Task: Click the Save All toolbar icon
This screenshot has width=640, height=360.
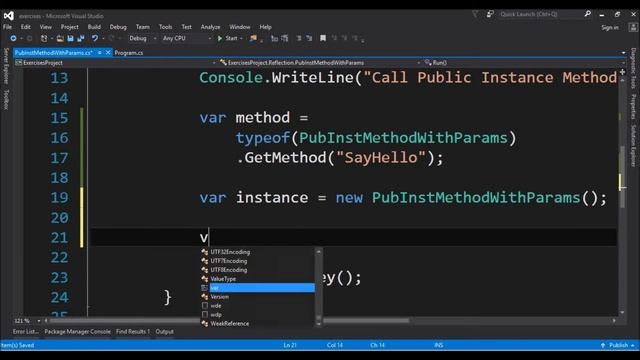Action: (81, 38)
